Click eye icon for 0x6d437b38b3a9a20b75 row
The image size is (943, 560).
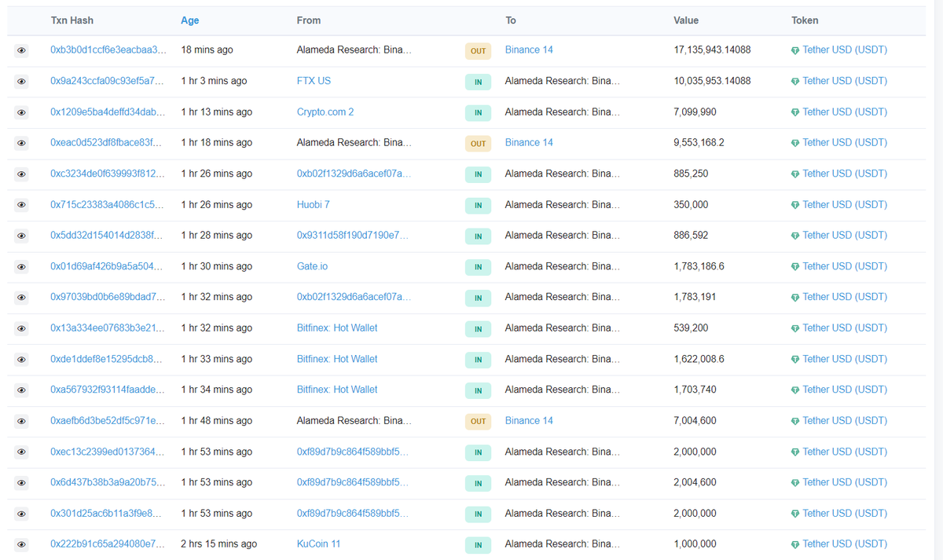click(21, 483)
